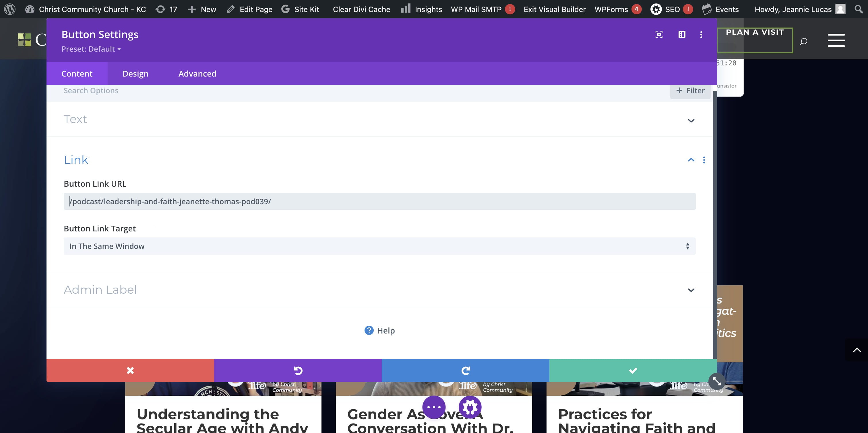Click Edit Page in admin bar
The width and height of the screenshot is (868, 433).
pyautogui.click(x=250, y=9)
